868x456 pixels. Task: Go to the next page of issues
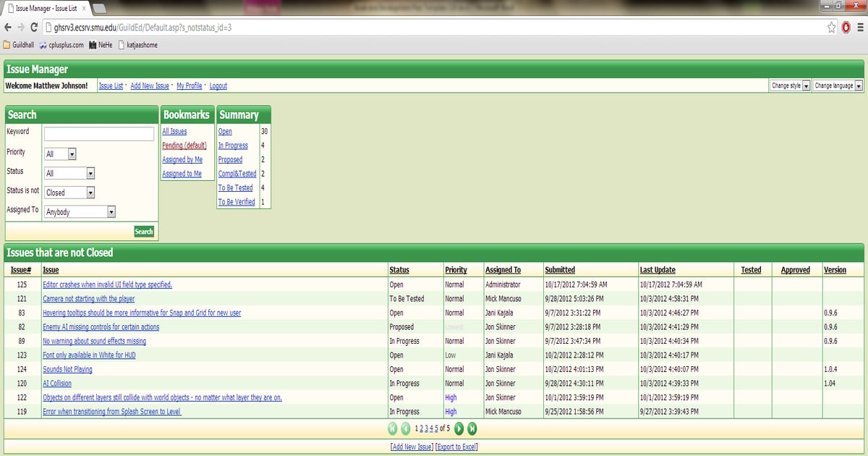(x=459, y=428)
